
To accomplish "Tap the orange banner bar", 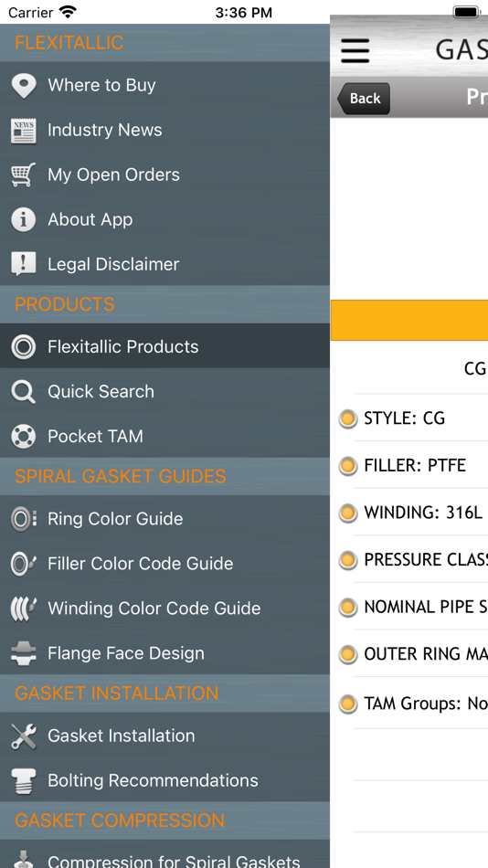I will 409,320.
